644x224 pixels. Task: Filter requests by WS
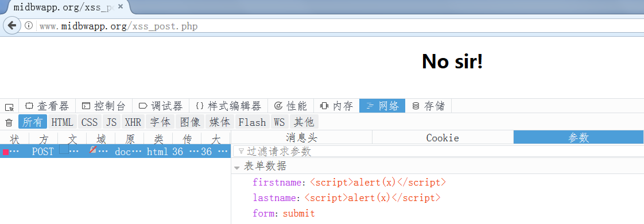280,122
